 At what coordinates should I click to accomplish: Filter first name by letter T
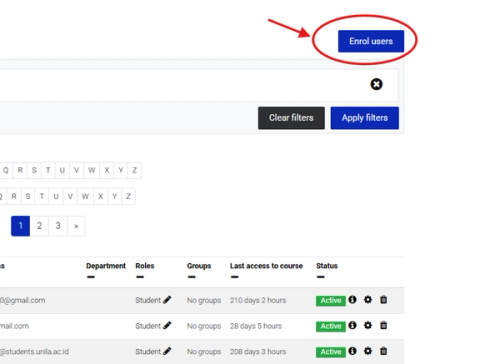tap(48, 170)
